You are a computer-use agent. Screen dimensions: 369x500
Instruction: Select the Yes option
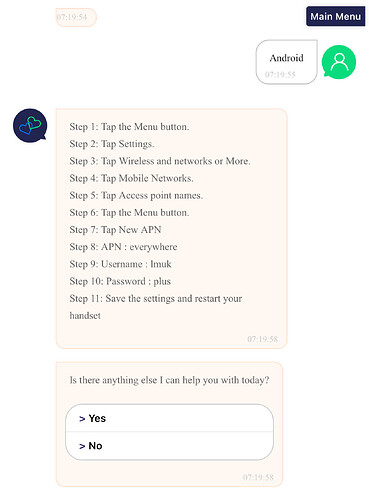click(169, 418)
